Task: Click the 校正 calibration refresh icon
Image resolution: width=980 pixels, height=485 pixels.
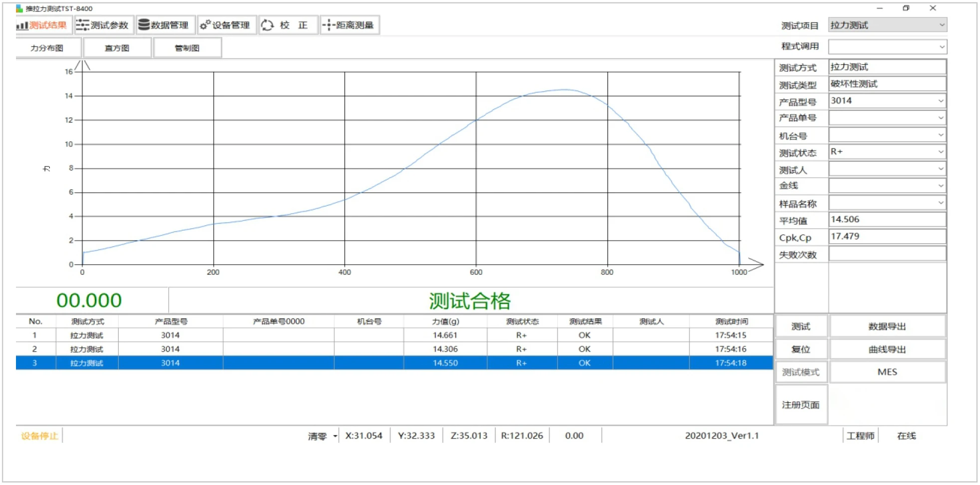Action: click(268, 25)
